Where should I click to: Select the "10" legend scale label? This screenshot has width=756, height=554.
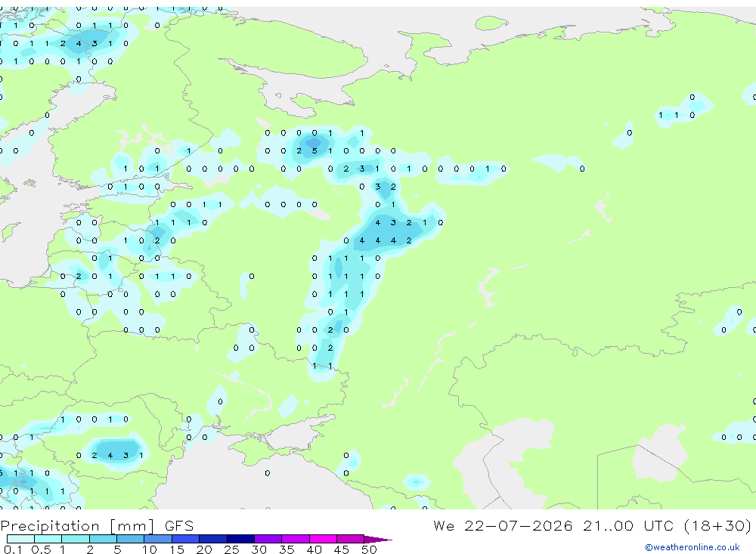click(149, 549)
